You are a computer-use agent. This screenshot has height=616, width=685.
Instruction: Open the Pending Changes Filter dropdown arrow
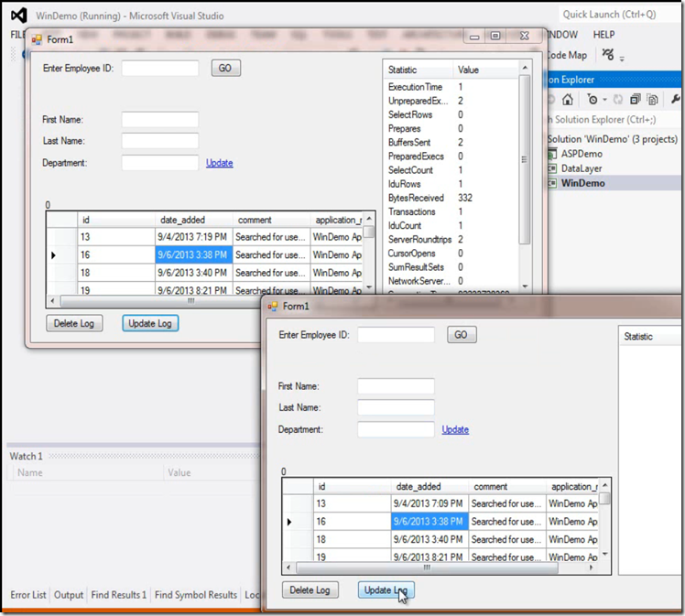pyautogui.click(x=605, y=100)
